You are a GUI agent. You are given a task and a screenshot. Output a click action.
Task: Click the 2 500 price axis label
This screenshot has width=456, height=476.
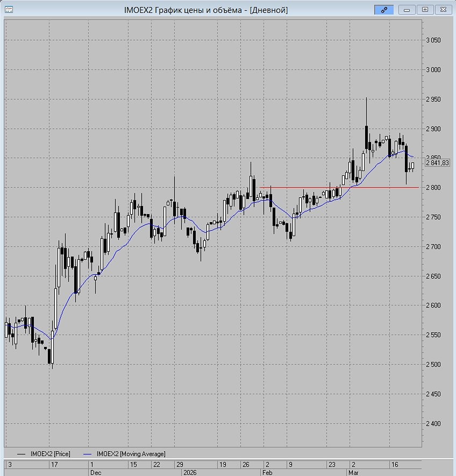click(433, 364)
